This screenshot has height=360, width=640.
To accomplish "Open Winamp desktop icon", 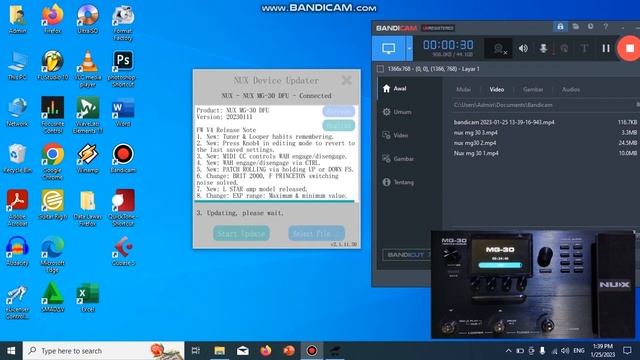I will [x=88, y=158].
